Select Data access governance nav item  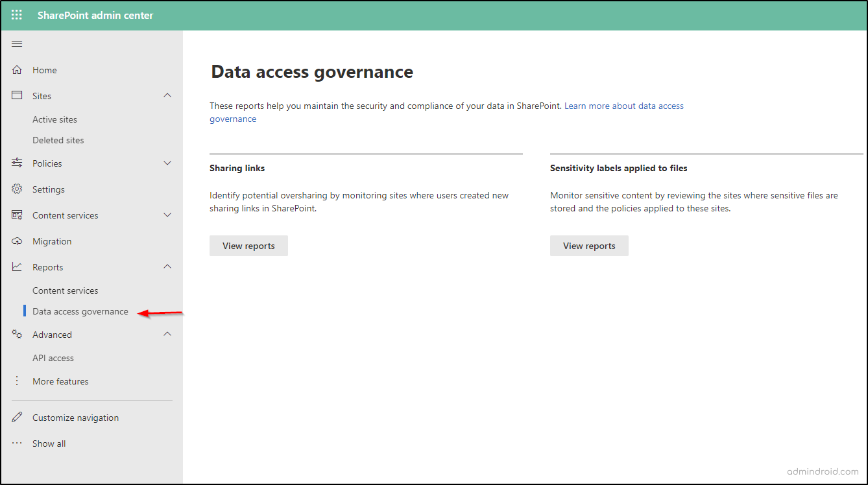pyautogui.click(x=80, y=311)
